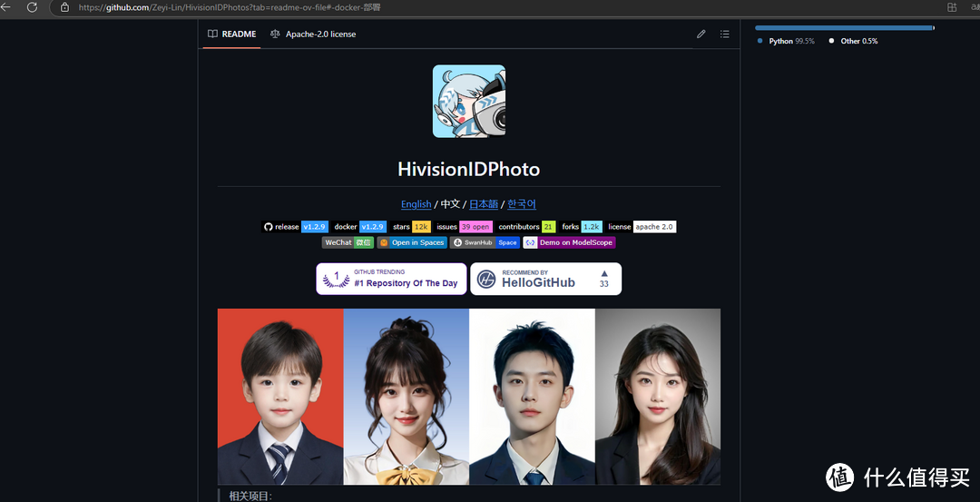Click the boy photo with red background
The width and height of the screenshot is (980, 502).
coord(280,397)
